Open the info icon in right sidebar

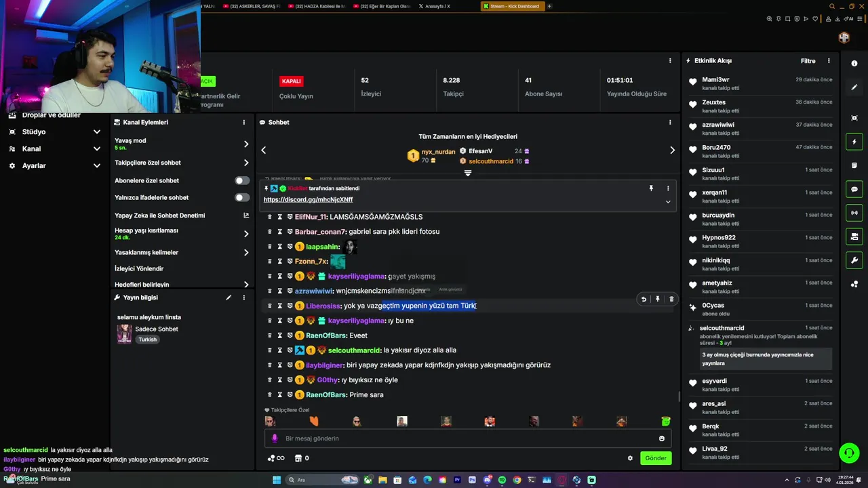click(x=854, y=64)
